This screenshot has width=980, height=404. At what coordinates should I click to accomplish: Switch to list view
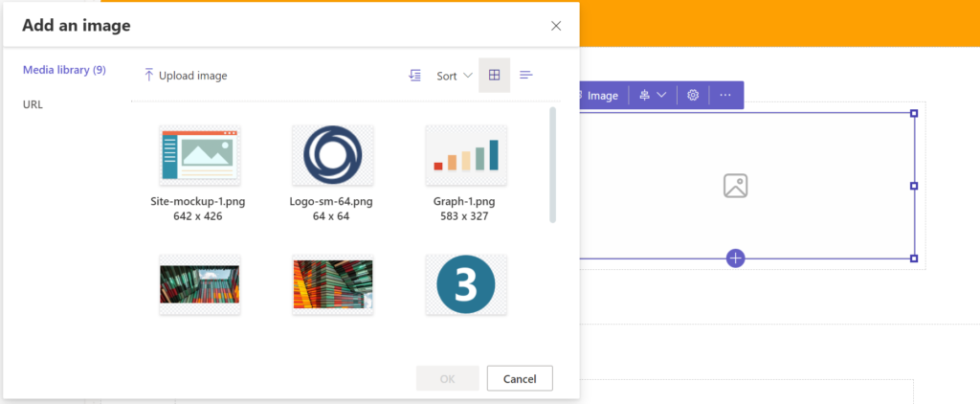coord(526,75)
